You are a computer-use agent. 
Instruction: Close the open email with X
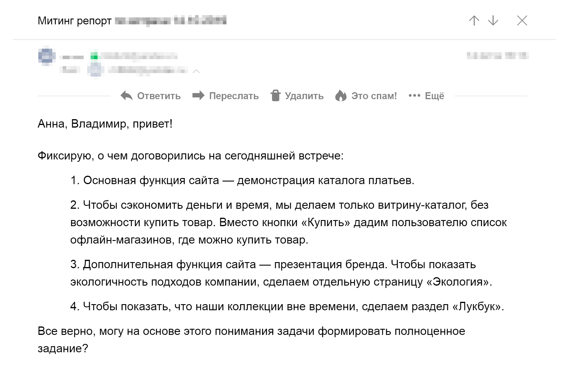[522, 21]
